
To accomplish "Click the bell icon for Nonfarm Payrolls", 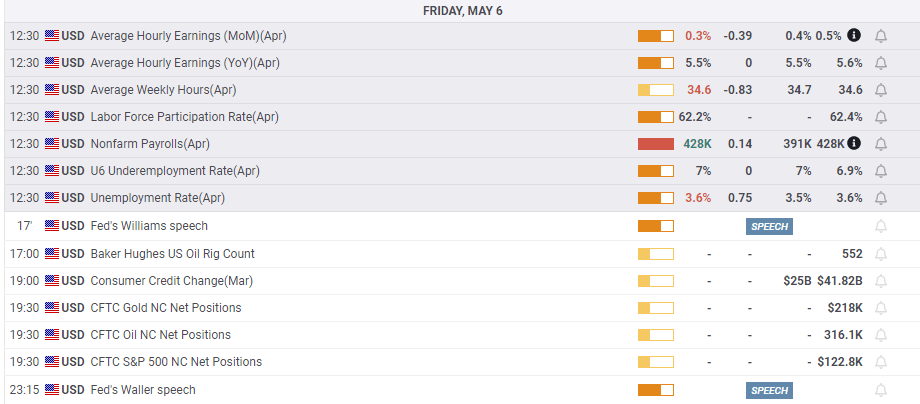I will (881, 144).
